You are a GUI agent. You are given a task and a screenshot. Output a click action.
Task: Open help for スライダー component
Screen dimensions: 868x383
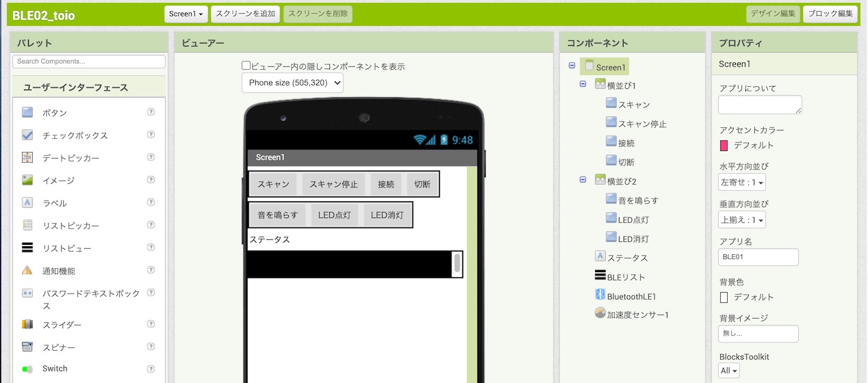point(151,324)
